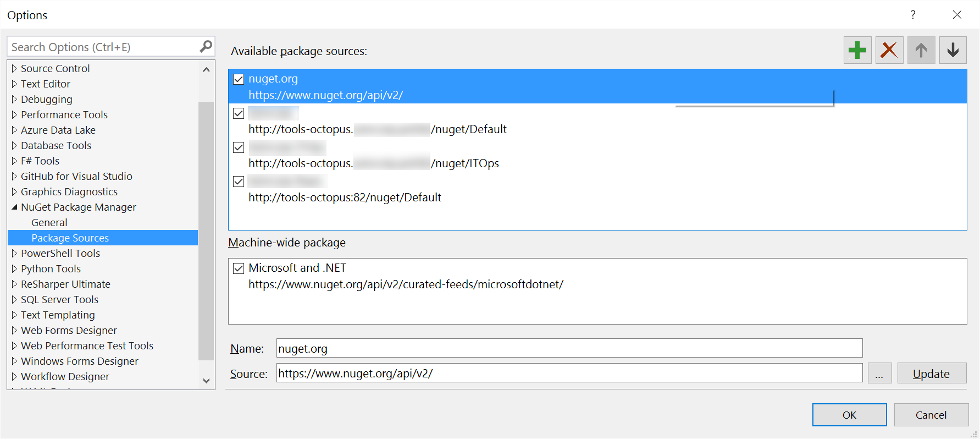
Task: Select Windows Forms Designer in the tree
Action: 80,361
